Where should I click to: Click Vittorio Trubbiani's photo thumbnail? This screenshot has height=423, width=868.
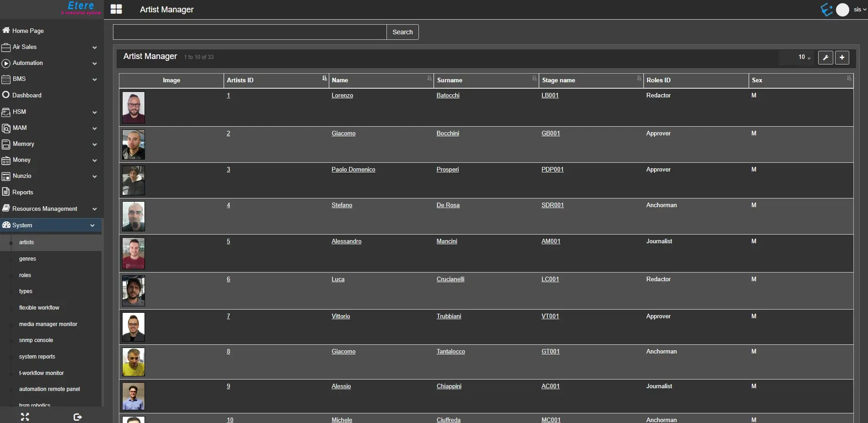click(134, 327)
